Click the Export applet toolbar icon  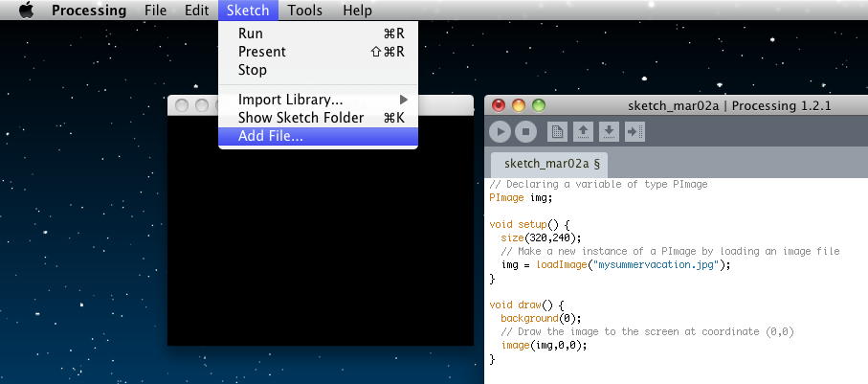[634, 132]
